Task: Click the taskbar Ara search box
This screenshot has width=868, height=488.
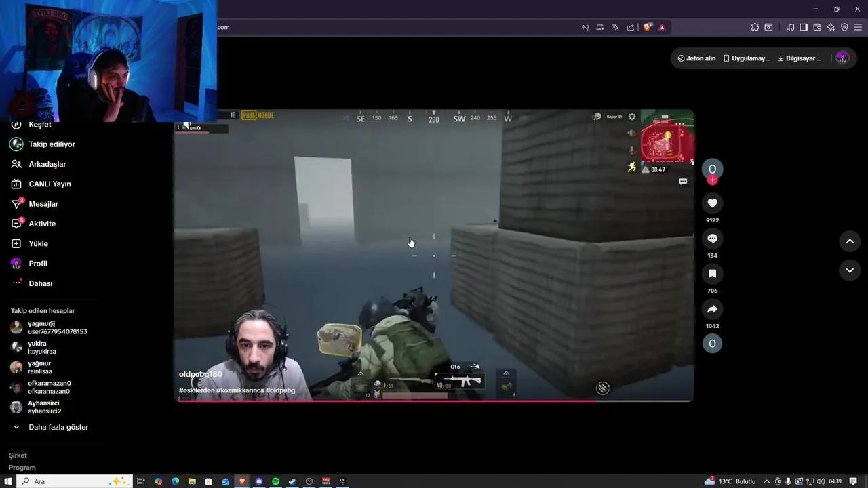Action: coord(73,481)
